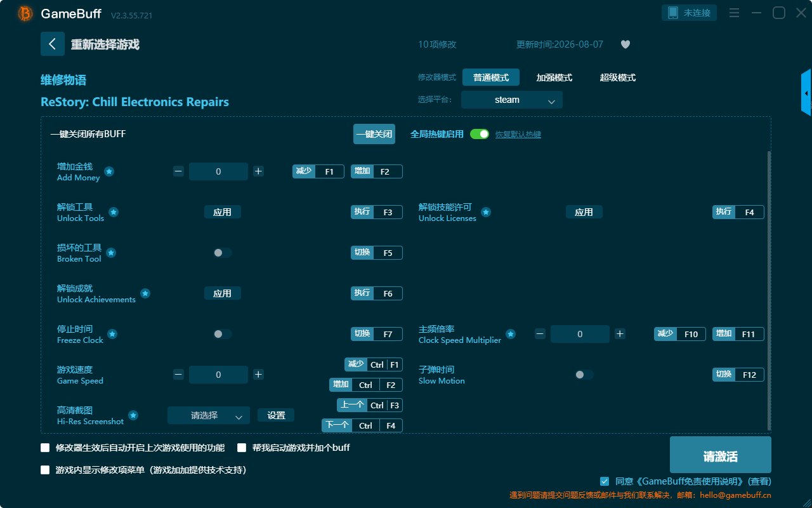Increase Add Money value with plus
Screen dimensions: 812x508
pyautogui.click(x=258, y=171)
